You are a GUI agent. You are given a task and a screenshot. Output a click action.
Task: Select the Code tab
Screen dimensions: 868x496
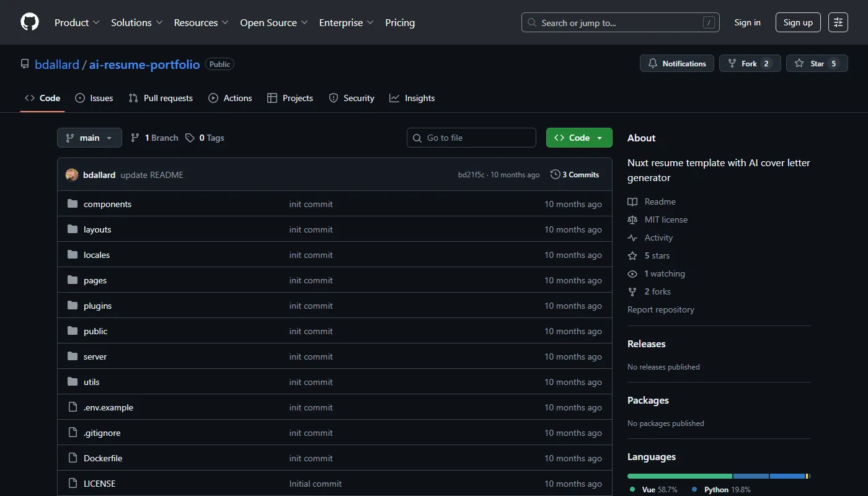click(42, 98)
